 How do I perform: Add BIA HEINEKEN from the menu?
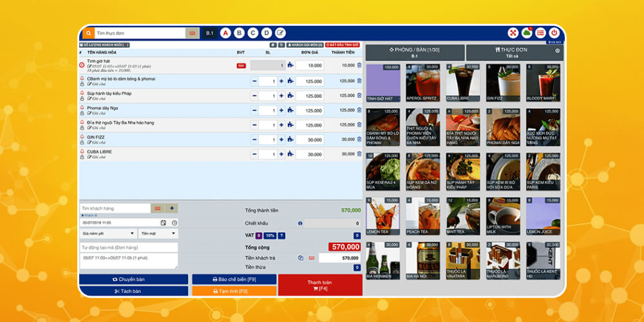pyautogui.click(x=383, y=260)
